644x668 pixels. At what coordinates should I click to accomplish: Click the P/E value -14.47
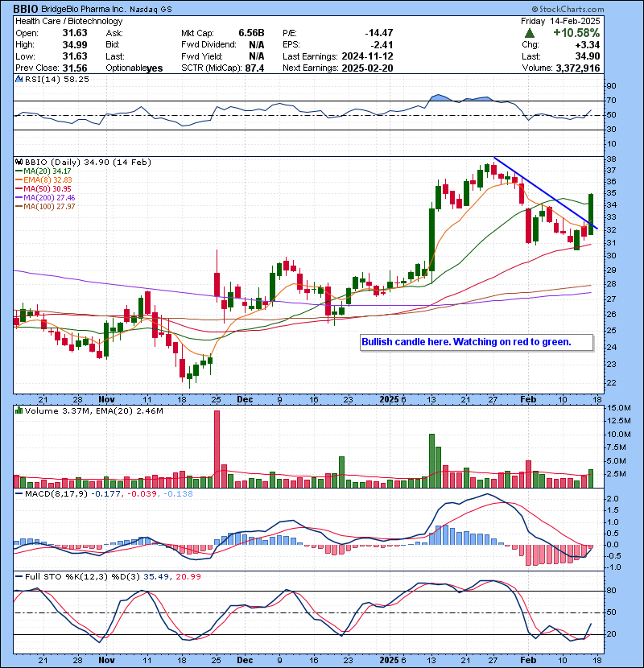tap(379, 33)
